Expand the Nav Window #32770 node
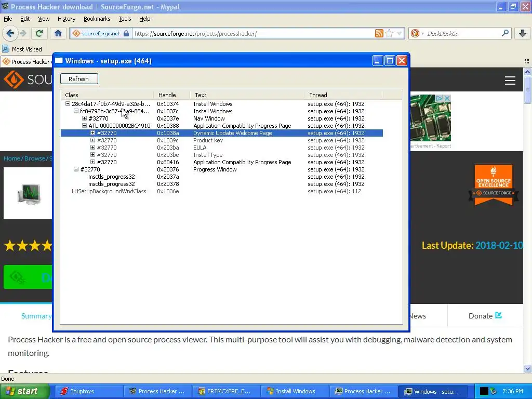Viewport: 532px width, 399px height. click(85, 118)
